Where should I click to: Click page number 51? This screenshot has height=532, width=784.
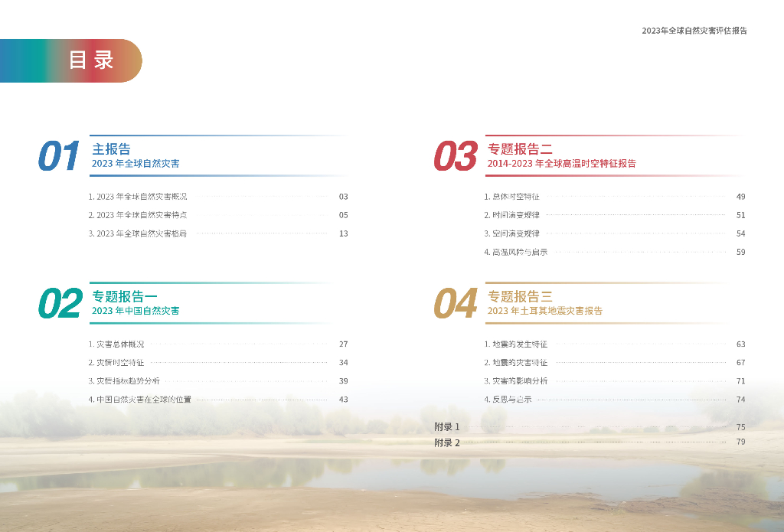tap(741, 215)
